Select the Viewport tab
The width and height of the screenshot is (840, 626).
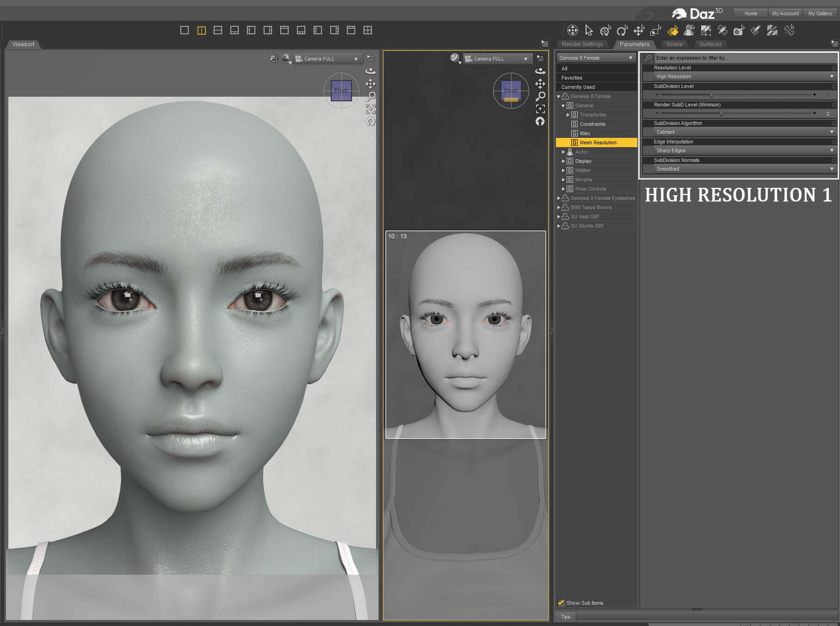pos(23,44)
